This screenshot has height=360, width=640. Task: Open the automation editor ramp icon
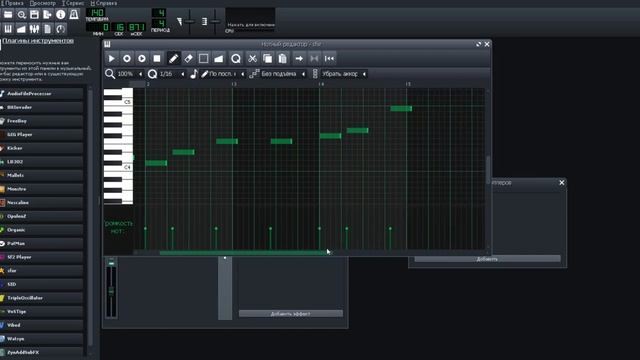click(21, 29)
